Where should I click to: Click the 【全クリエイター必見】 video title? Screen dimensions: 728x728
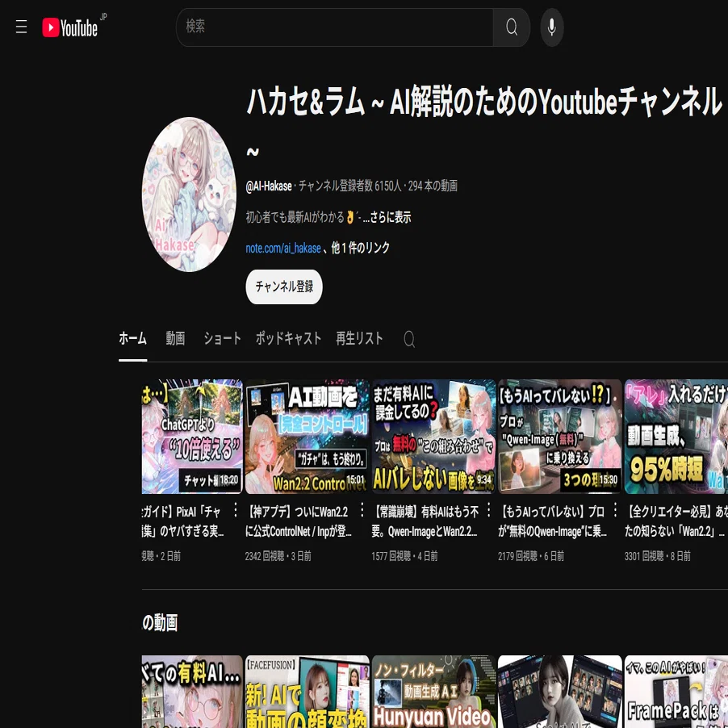tap(676, 521)
